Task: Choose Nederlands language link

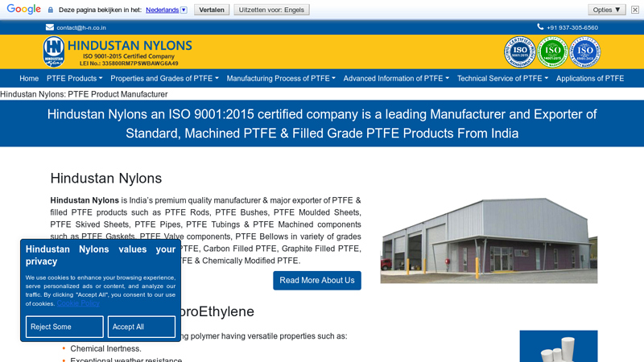Action: click(163, 10)
